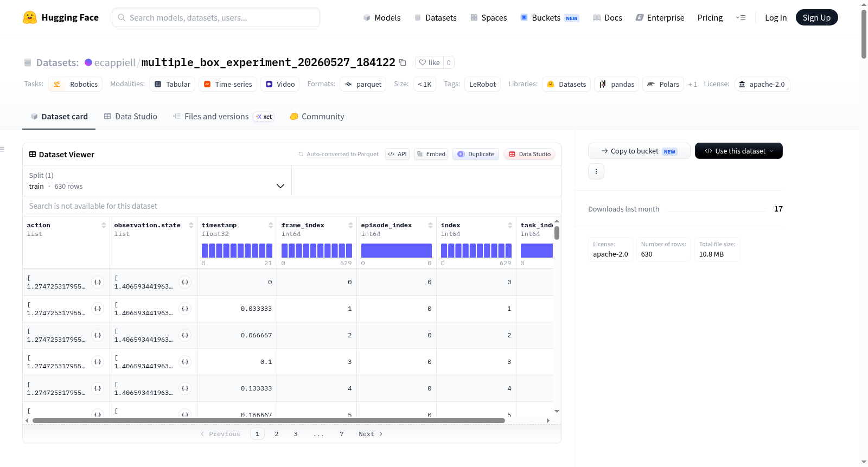Click the table's horizontal scrollbar

[269, 420]
